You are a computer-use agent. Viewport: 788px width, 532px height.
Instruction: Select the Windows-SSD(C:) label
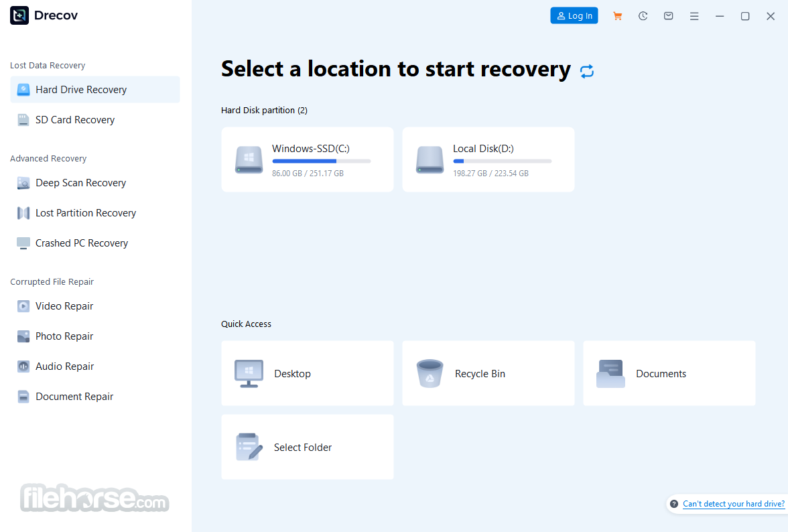coord(311,149)
